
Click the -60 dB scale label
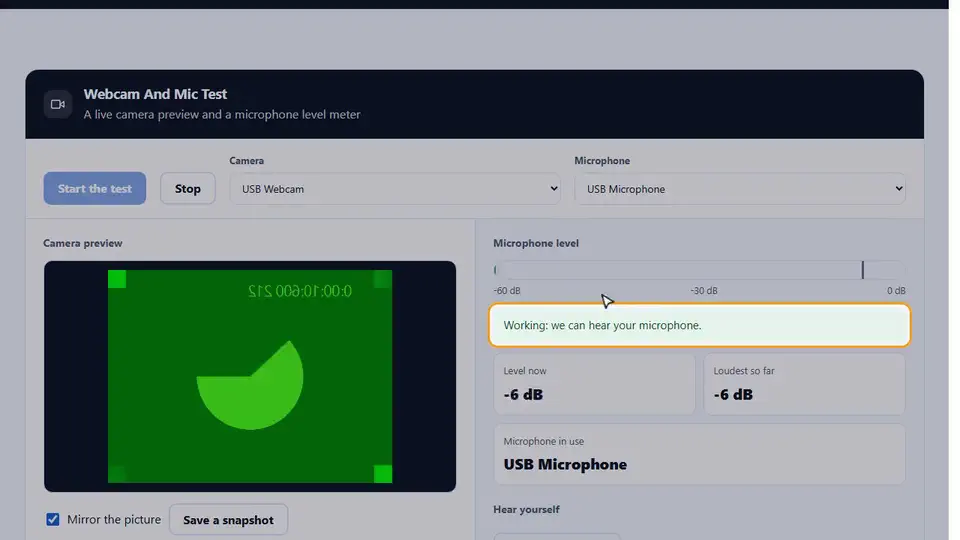pos(507,291)
